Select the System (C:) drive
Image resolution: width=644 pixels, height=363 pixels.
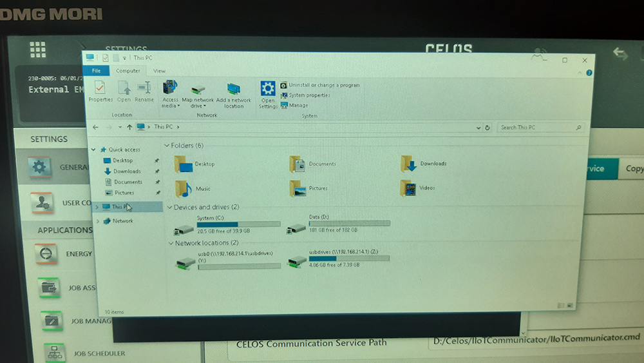coord(227,225)
